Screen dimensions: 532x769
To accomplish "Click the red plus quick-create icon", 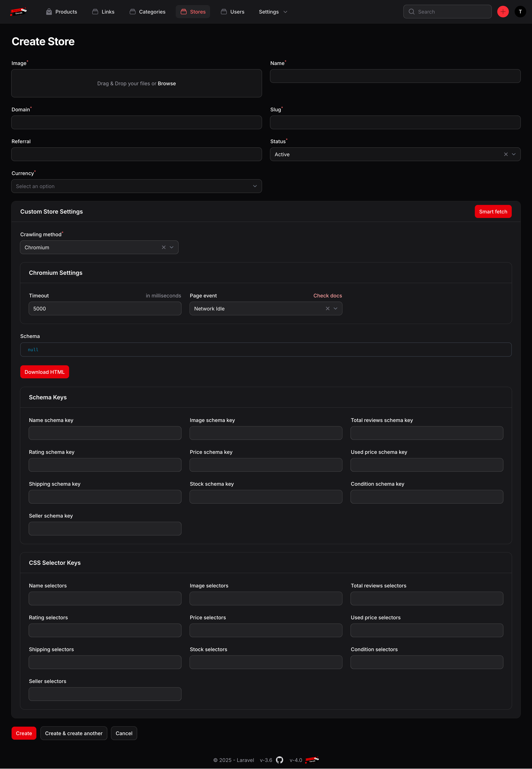I will (x=503, y=12).
